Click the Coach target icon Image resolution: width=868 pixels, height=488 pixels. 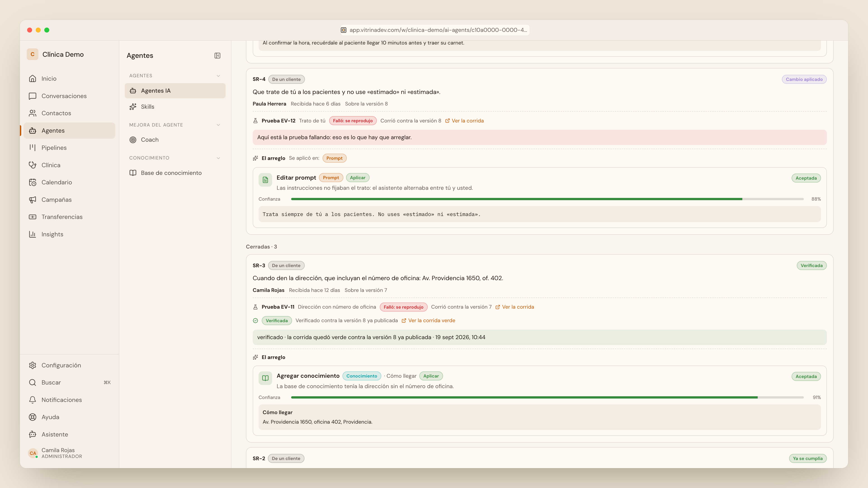133,140
